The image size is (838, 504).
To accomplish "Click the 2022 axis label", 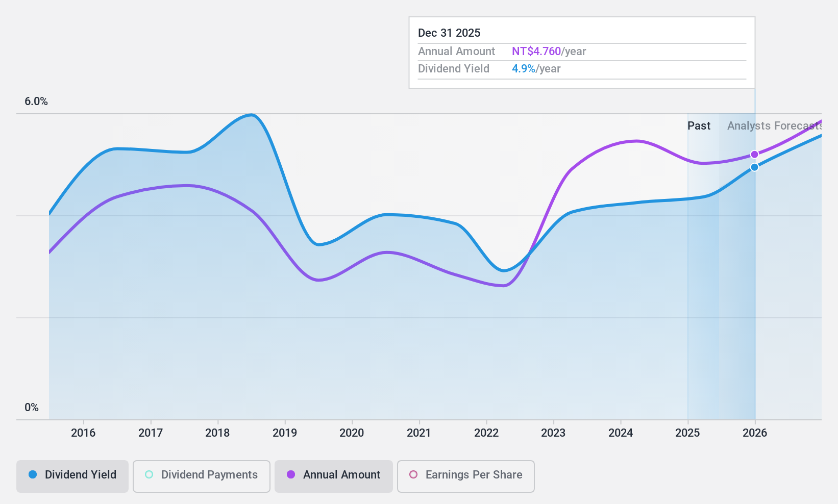I will coord(486,433).
